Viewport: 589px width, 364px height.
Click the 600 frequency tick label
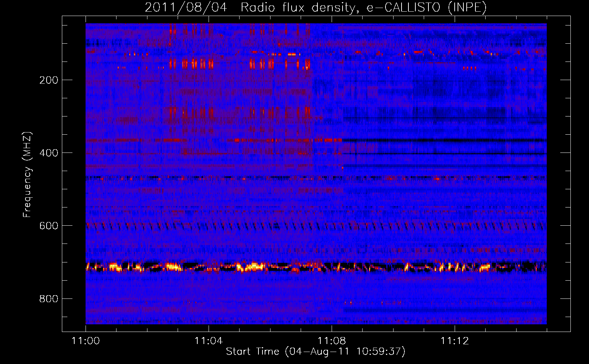[x=49, y=226]
